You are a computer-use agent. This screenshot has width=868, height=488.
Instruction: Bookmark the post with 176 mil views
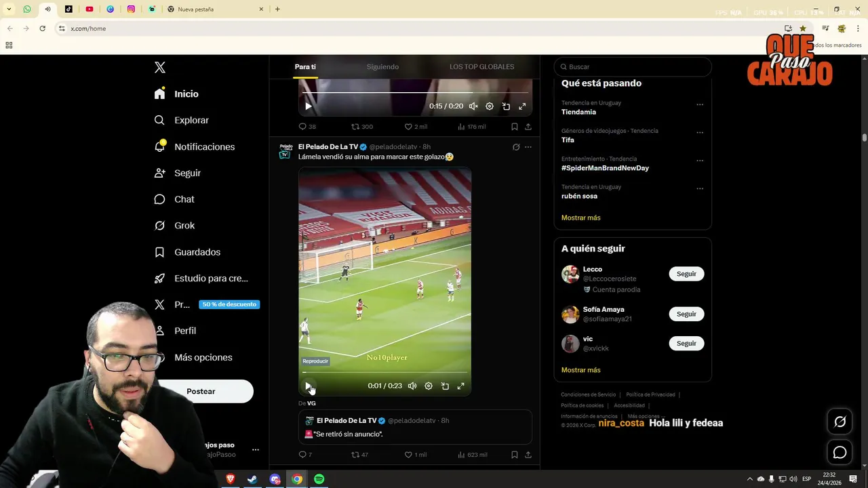click(515, 127)
